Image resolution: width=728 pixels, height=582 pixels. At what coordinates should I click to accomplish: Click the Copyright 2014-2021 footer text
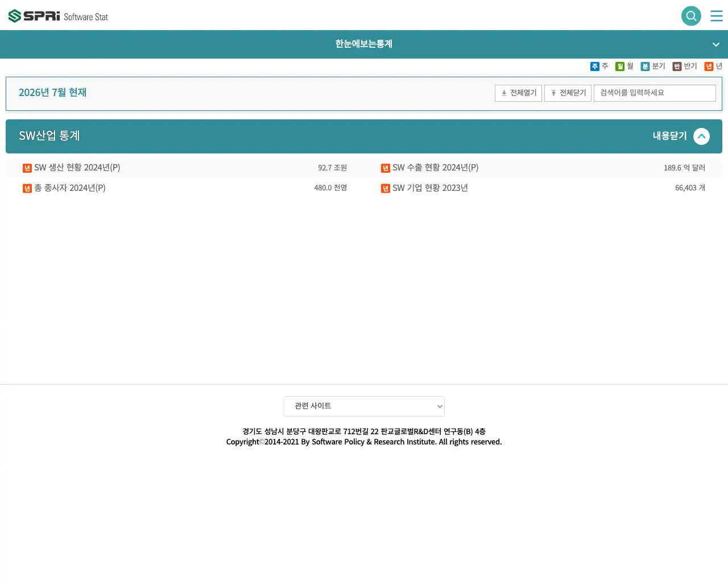click(x=364, y=442)
